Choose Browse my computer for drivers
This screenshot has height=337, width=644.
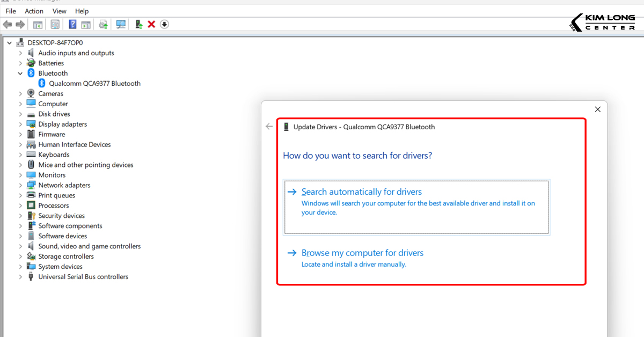click(x=362, y=253)
